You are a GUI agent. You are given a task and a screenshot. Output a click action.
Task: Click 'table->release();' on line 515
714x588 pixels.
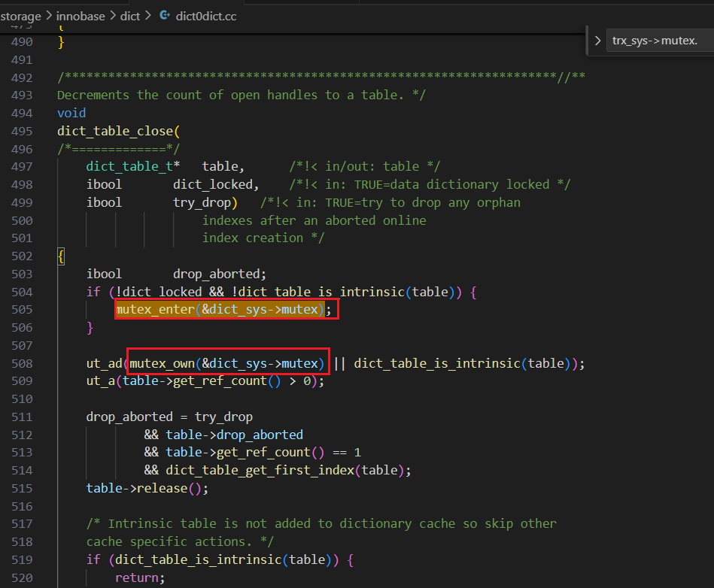click(x=147, y=488)
